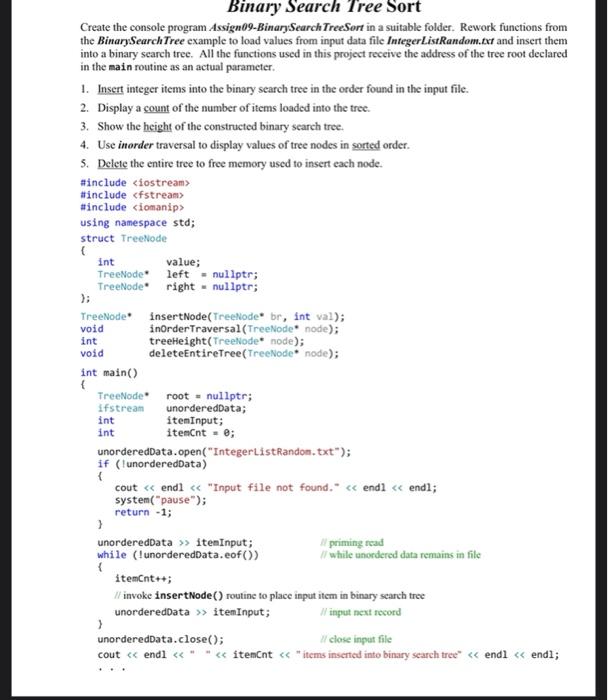Click the "Input file not found." cout line

click(275, 488)
